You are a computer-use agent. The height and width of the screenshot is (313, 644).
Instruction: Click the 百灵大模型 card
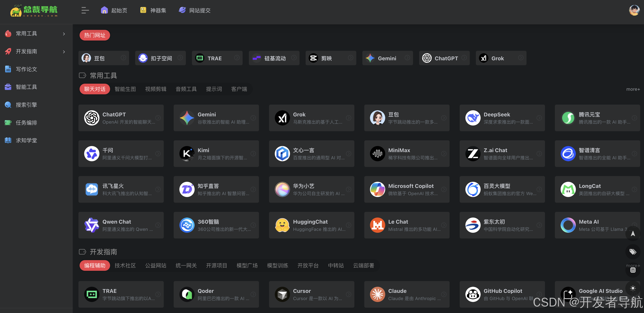502,189
